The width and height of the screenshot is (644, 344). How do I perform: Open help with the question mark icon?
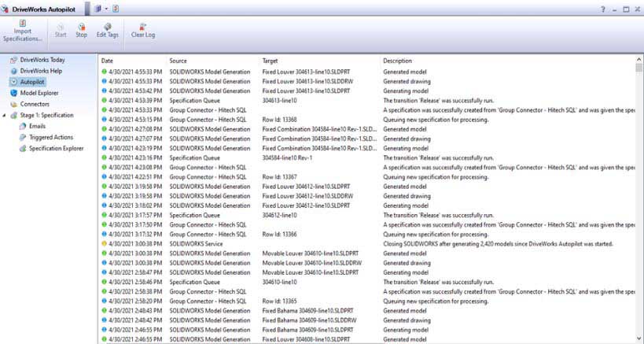(x=603, y=9)
